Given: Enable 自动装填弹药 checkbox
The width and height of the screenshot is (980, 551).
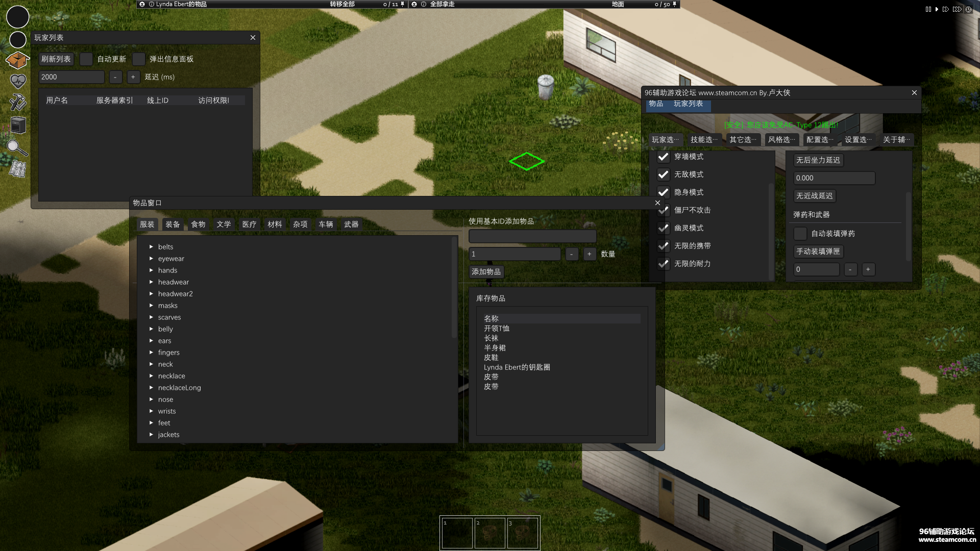Looking at the screenshot, I should pyautogui.click(x=800, y=234).
